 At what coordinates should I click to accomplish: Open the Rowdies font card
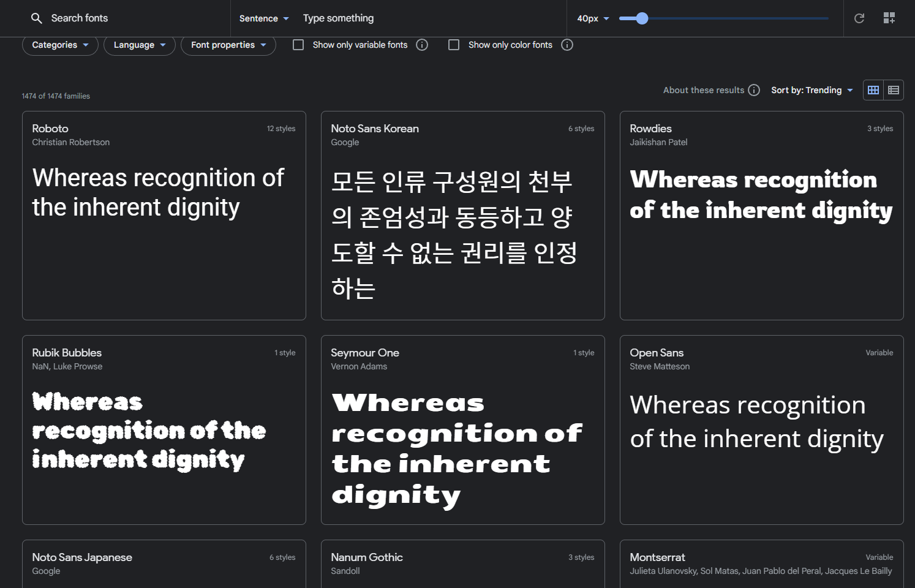tap(762, 216)
